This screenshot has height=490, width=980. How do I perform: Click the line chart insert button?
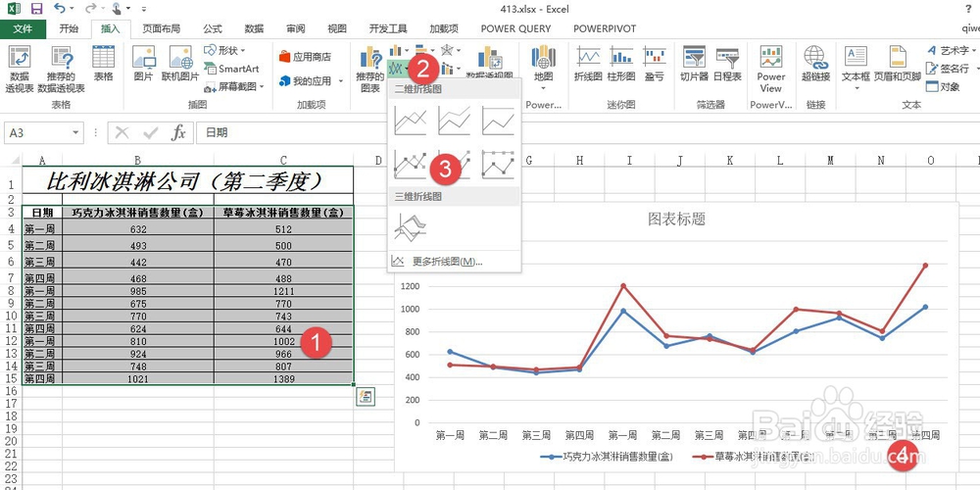398,67
